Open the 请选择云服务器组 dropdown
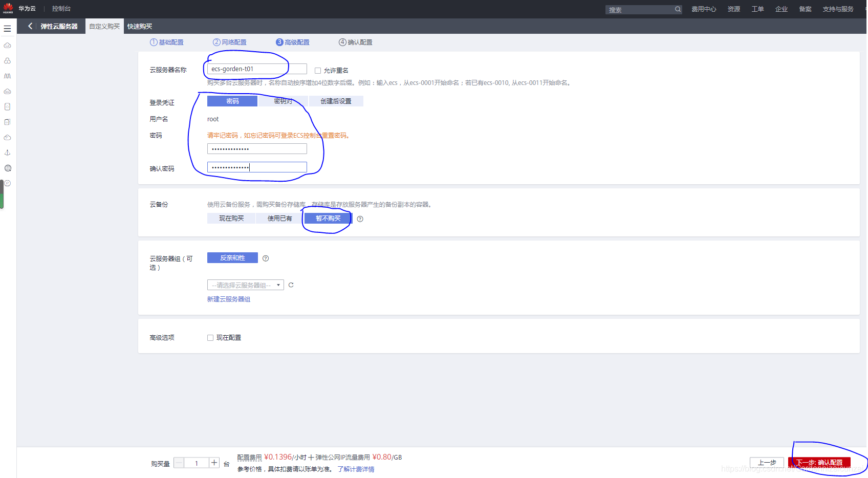 point(246,285)
